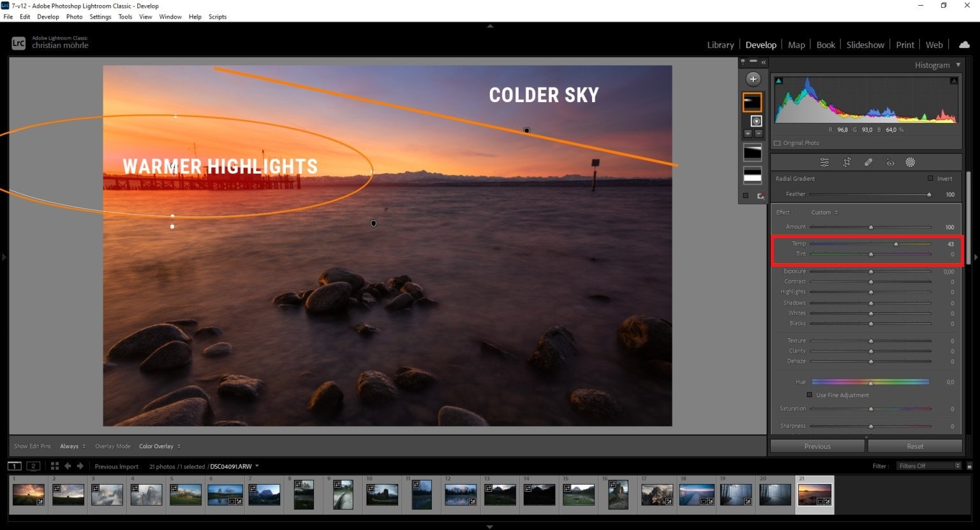Click the Exposure slider handle
Screen dimensions: 980x530
(871, 271)
